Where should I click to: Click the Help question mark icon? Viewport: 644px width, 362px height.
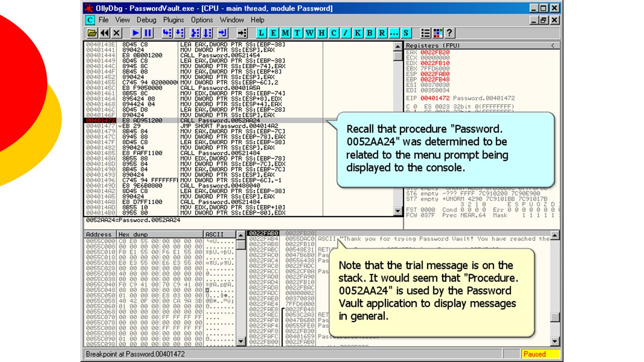point(449,33)
